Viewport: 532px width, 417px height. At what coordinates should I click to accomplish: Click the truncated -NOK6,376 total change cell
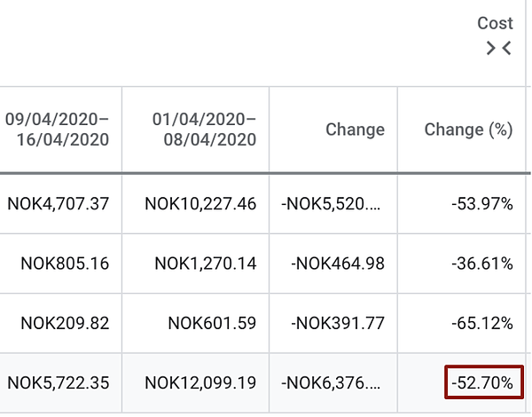(x=331, y=382)
